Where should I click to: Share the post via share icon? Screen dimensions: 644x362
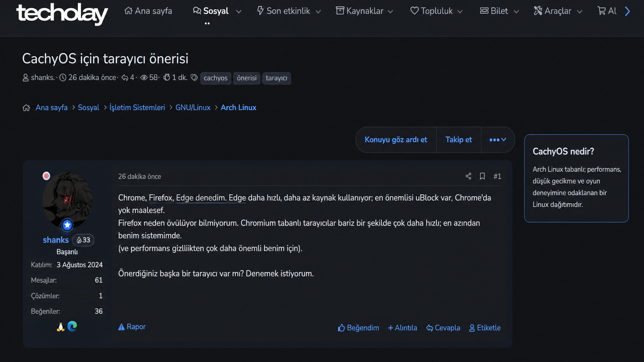tap(468, 176)
